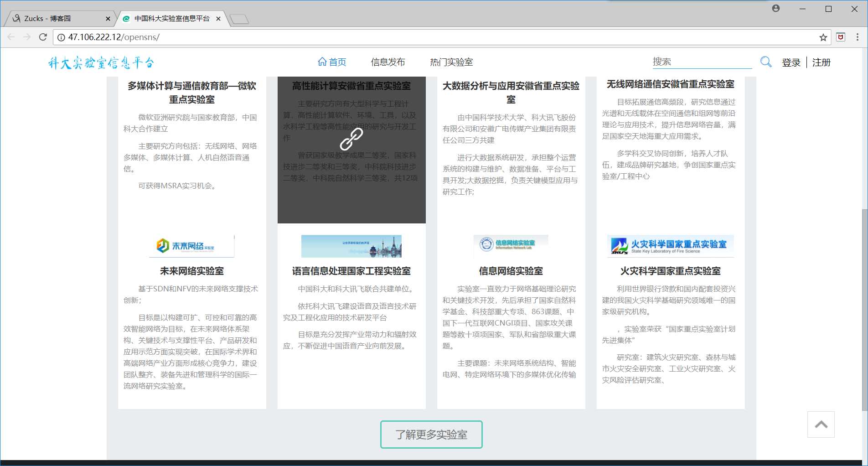
Task: Open the Chrome profile icon
Action: point(776,9)
